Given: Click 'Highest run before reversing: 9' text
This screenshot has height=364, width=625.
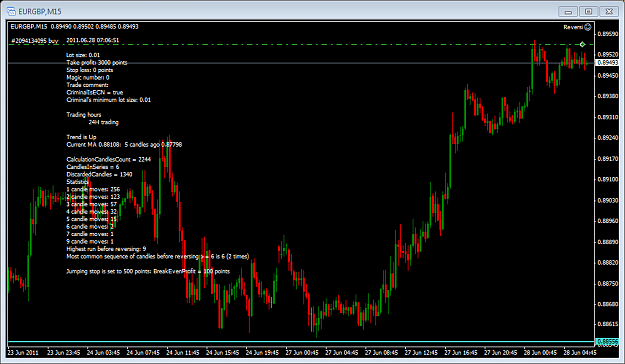Looking at the screenshot, I should click(x=106, y=249).
